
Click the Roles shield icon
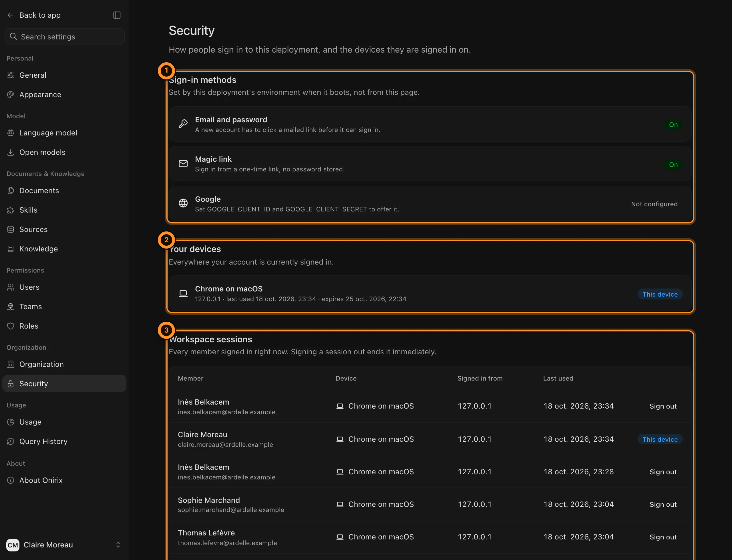click(11, 326)
